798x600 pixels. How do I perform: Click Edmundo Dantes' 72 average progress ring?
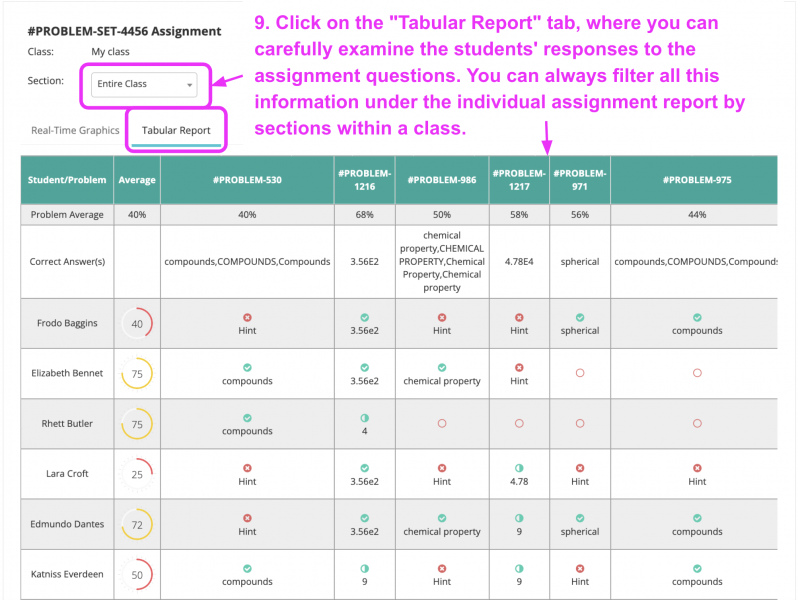[x=137, y=524]
